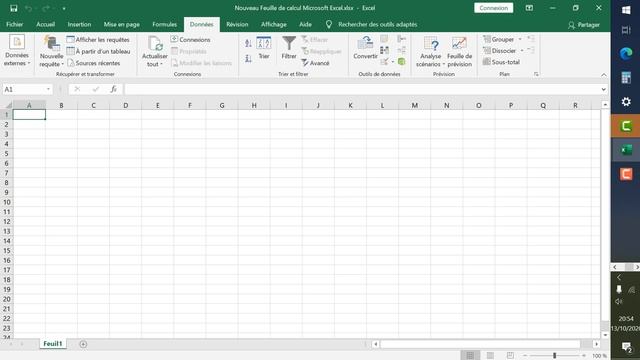640x360 pixels.
Task: Expand the Dissocier dropdown arrow
Action: [x=522, y=51]
